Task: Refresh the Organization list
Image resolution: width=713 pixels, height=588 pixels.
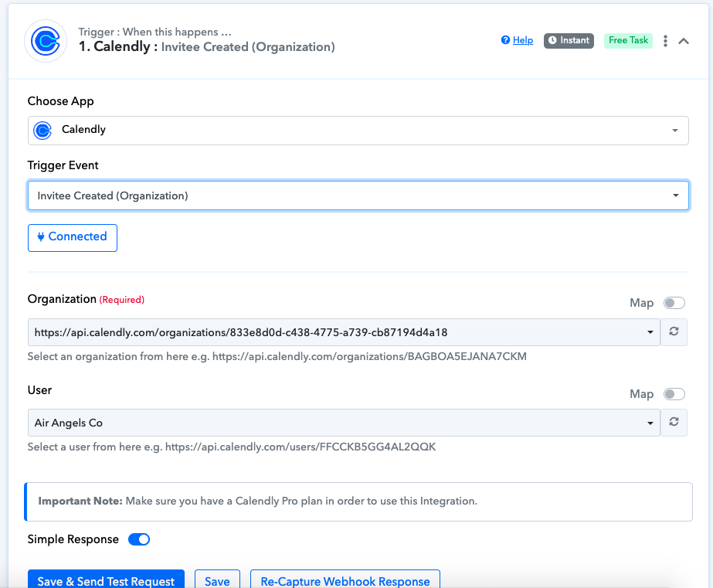Action: pyautogui.click(x=674, y=332)
